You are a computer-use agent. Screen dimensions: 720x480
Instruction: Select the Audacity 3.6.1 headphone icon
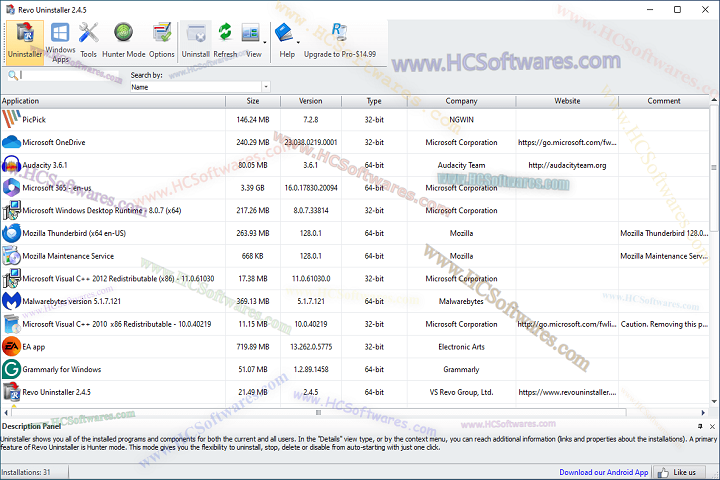pos(11,165)
